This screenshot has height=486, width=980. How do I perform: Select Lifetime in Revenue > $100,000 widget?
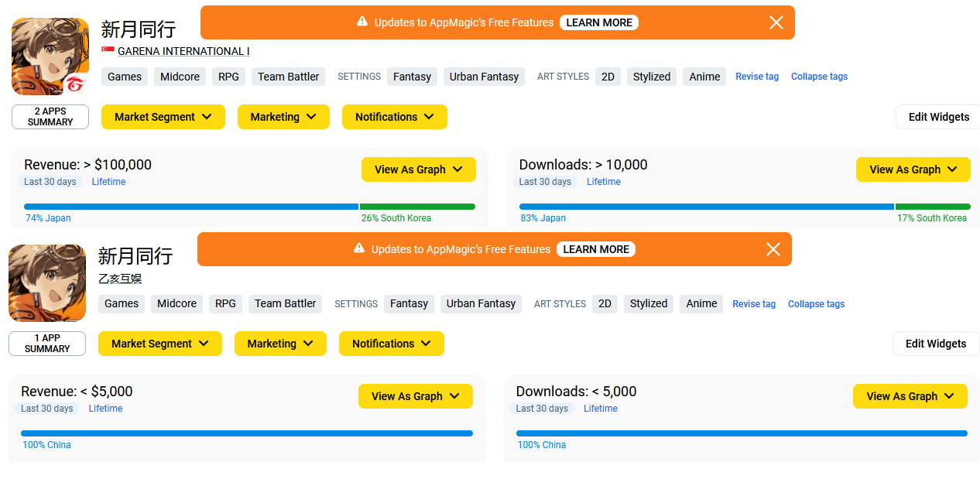pyautogui.click(x=108, y=182)
